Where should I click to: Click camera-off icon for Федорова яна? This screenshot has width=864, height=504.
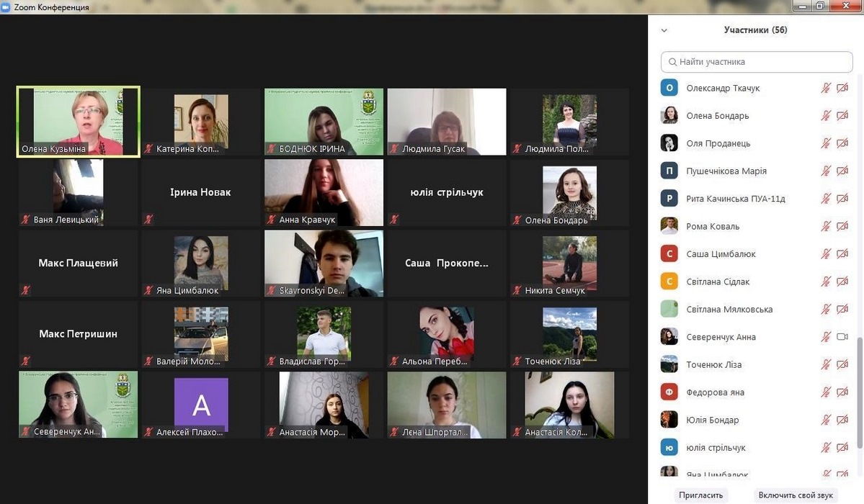click(842, 392)
